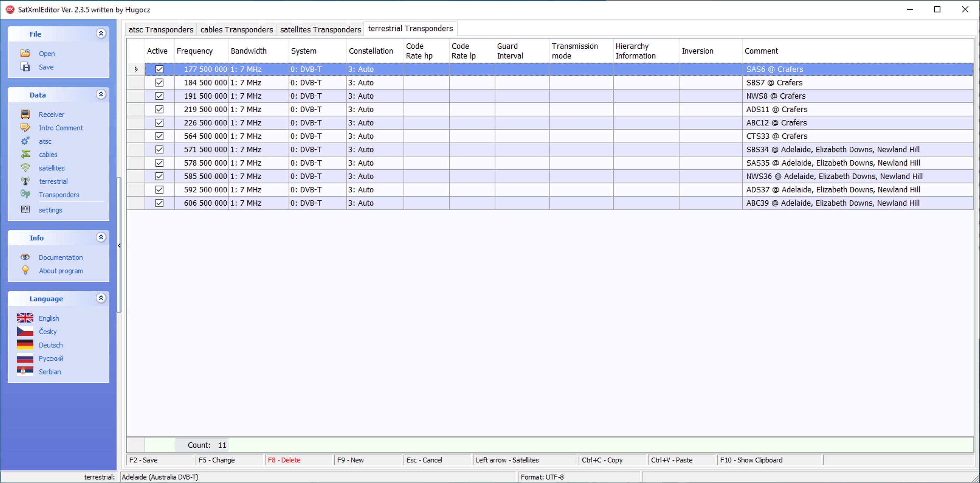Uncheck Active for 219 500 000 row
The image size is (980, 483).
pos(159,109)
